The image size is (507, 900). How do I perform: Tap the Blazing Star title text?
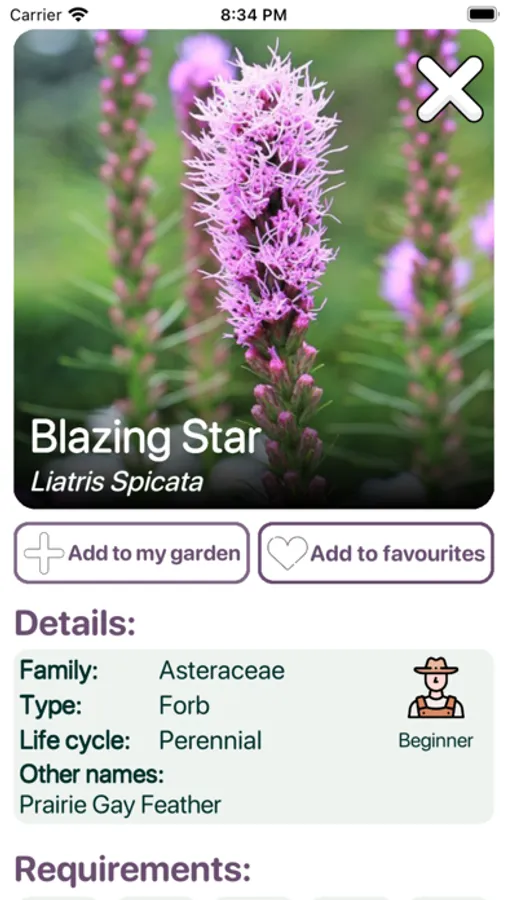(x=145, y=438)
